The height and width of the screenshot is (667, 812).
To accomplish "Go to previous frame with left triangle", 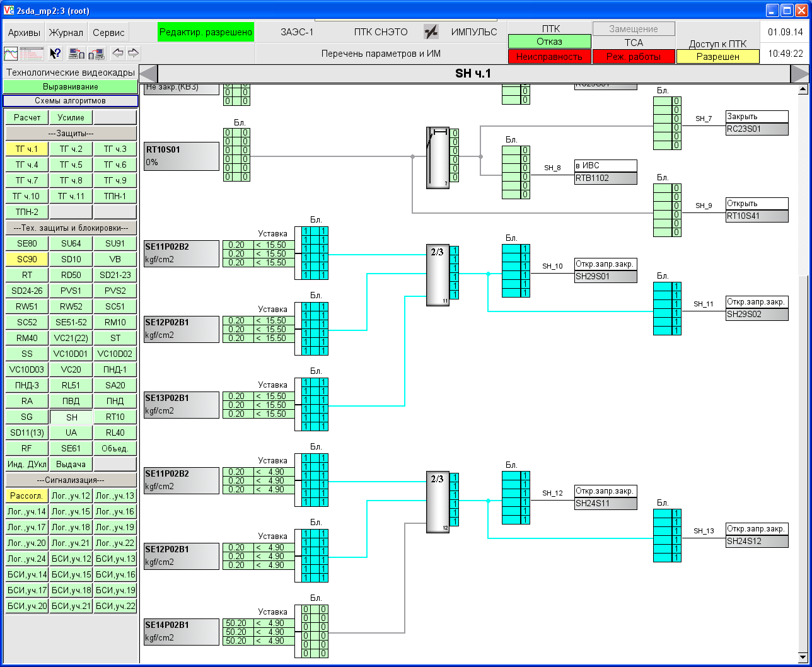I will pos(148,74).
